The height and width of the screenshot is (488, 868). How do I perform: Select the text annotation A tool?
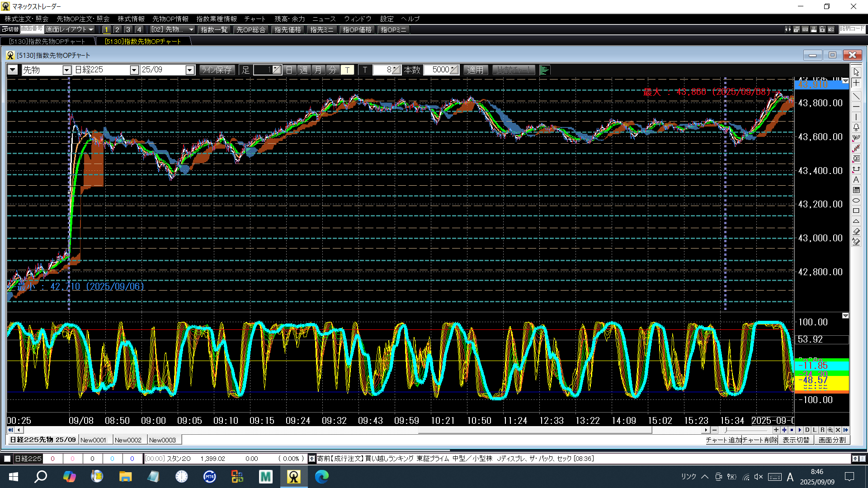(x=856, y=180)
